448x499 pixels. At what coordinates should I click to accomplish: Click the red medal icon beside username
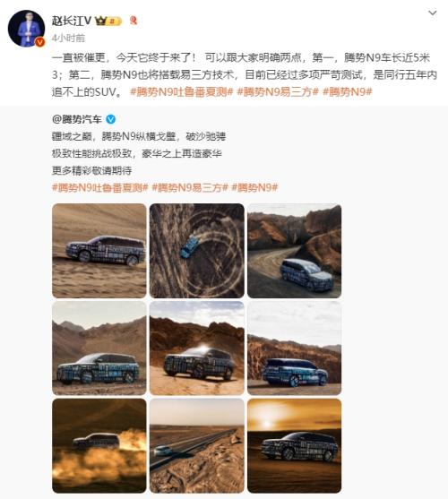pyautogui.click(x=134, y=21)
